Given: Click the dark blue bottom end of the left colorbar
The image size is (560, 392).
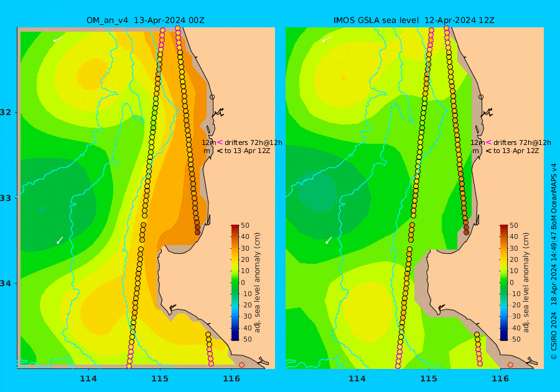Looking at the screenshot, I should [x=235, y=338].
